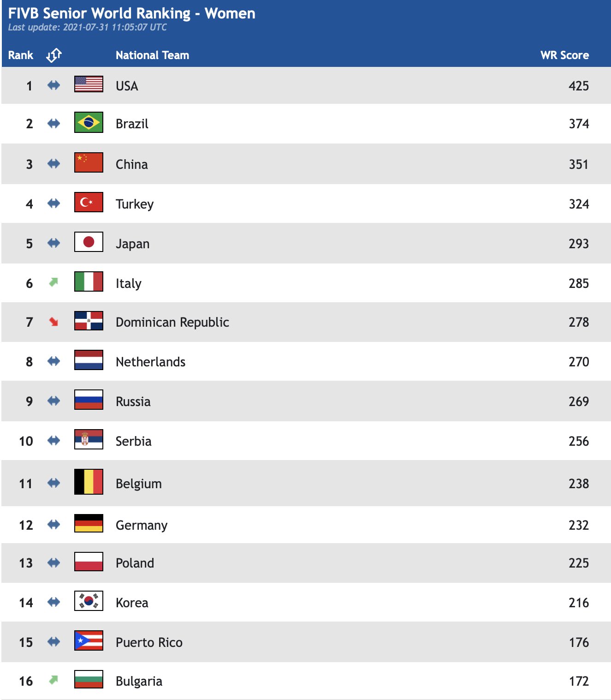Sort by the WR Score column header

564,55
